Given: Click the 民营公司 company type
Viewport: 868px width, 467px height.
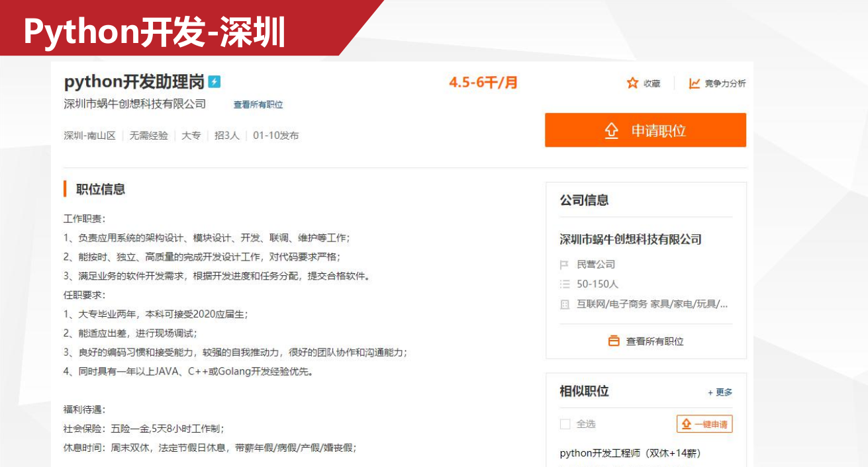Looking at the screenshot, I should coord(596,265).
